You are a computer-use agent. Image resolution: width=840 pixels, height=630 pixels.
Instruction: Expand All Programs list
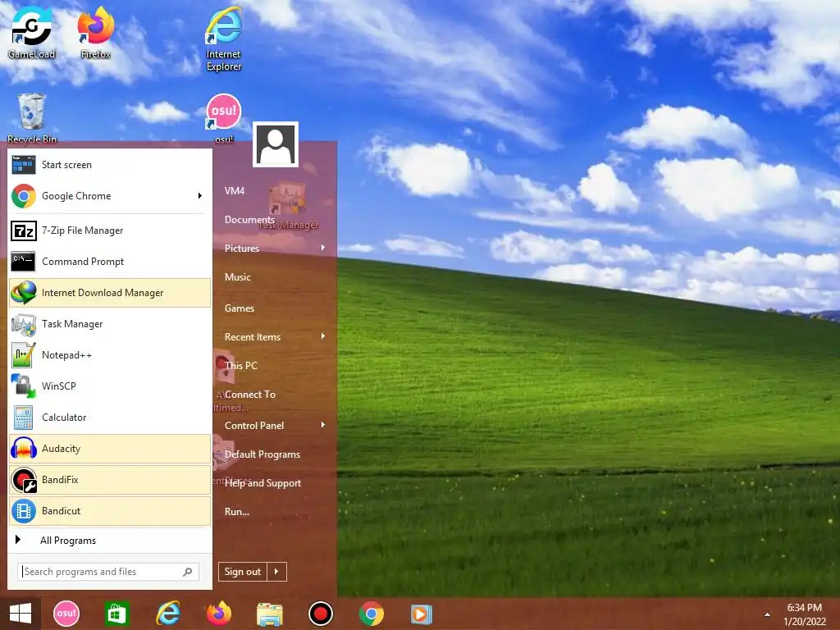(x=110, y=541)
